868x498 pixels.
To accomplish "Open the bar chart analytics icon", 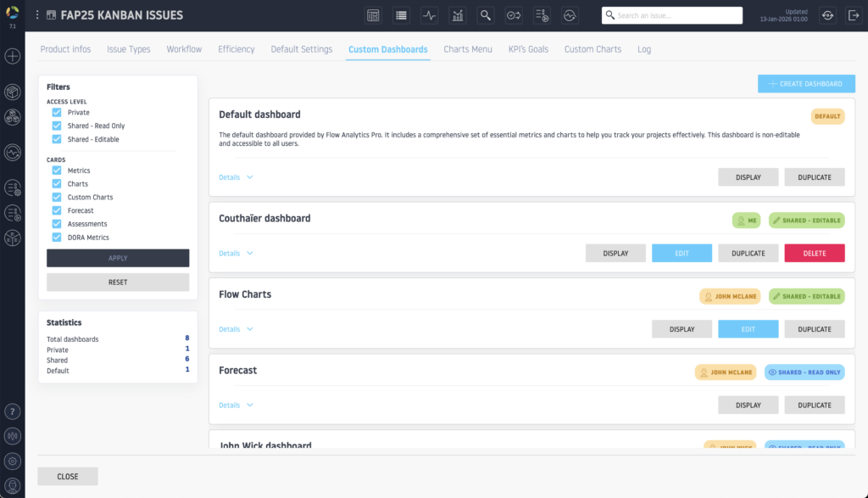I will [x=458, y=15].
